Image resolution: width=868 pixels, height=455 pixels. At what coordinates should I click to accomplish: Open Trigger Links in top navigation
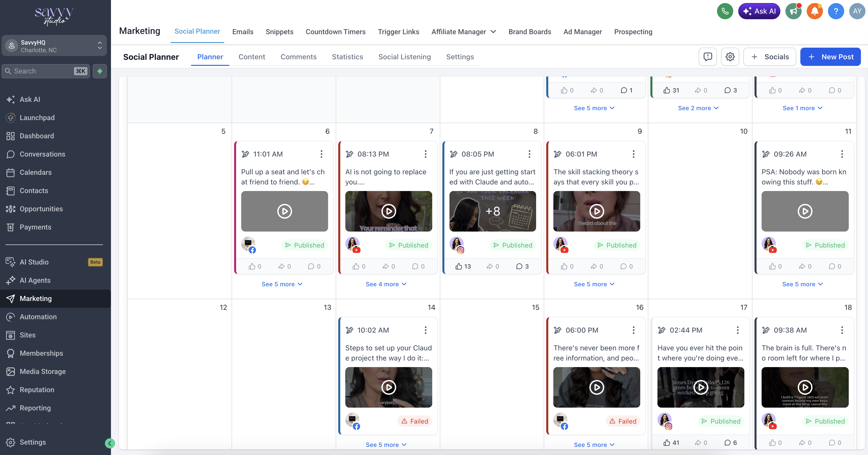click(398, 32)
